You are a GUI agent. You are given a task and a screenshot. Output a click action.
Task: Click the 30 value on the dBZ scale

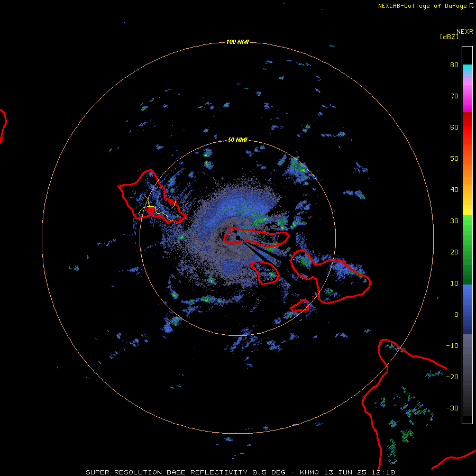pos(454,221)
